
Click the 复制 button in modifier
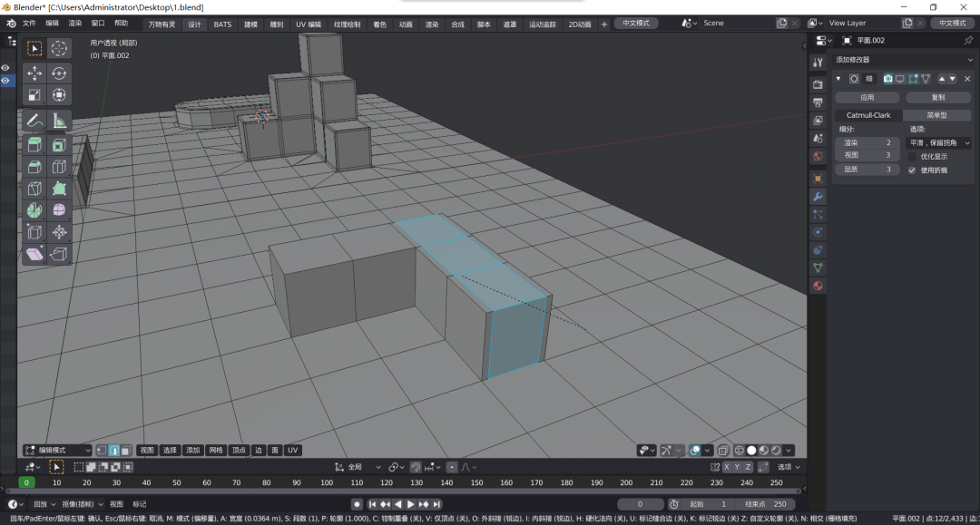click(x=938, y=97)
